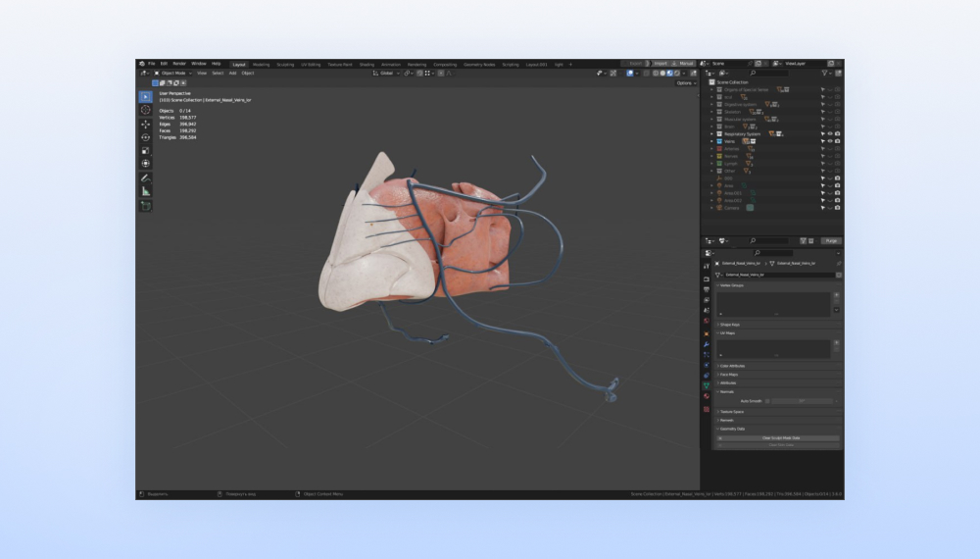The width and height of the screenshot is (980, 559).
Task: Open the Object Constraints properties tab
Action: [x=707, y=376]
